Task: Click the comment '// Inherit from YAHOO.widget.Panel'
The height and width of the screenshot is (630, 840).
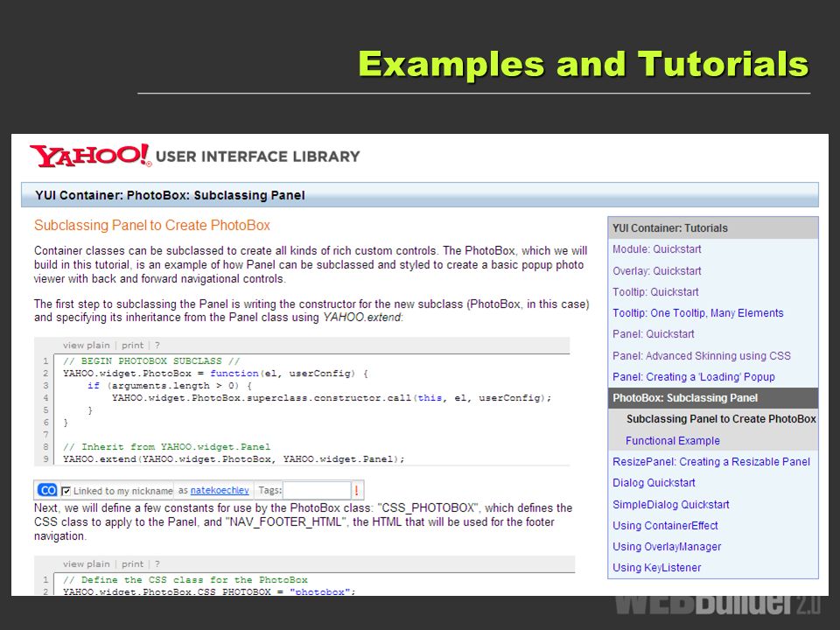Action: click(166, 447)
